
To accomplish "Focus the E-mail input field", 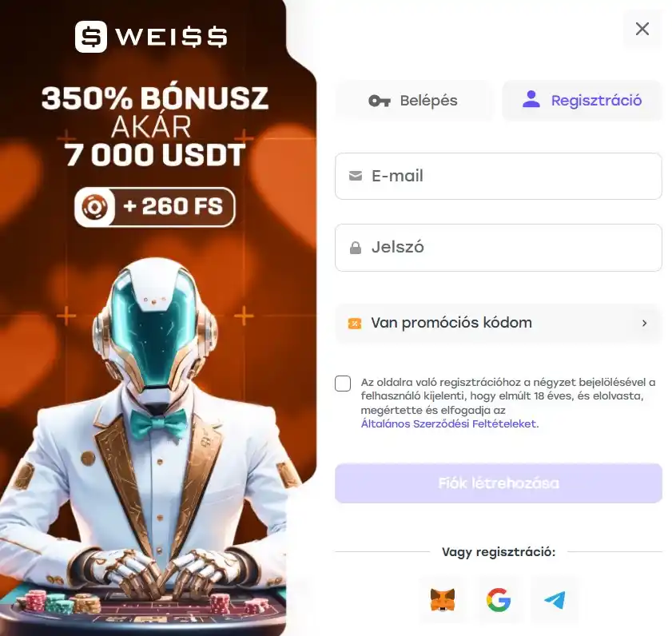I will coord(499,176).
